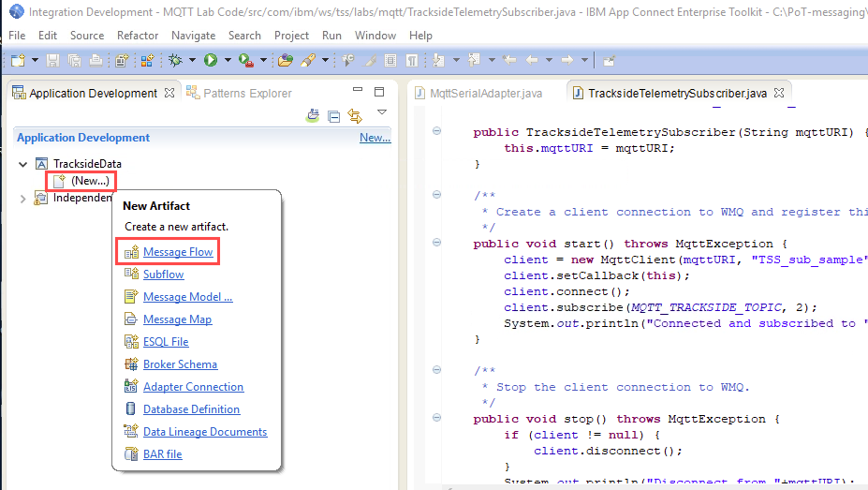This screenshot has height=490, width=868.
Task: Click the BAR file link
Action: click(x=162, y=454)
